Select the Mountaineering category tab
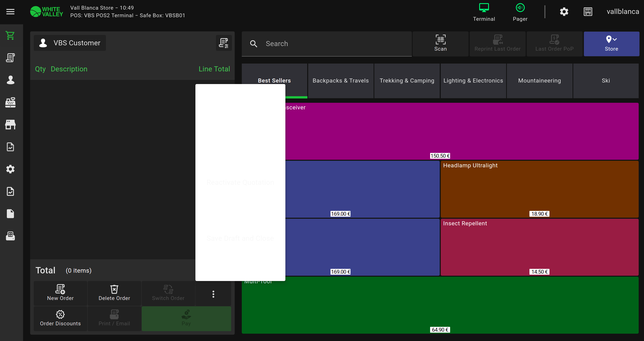 coord(539,81)
